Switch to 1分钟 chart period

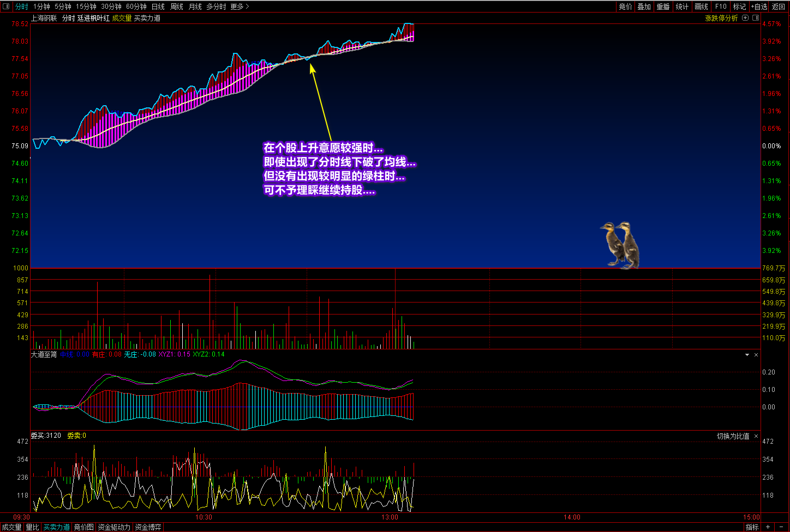41,7
